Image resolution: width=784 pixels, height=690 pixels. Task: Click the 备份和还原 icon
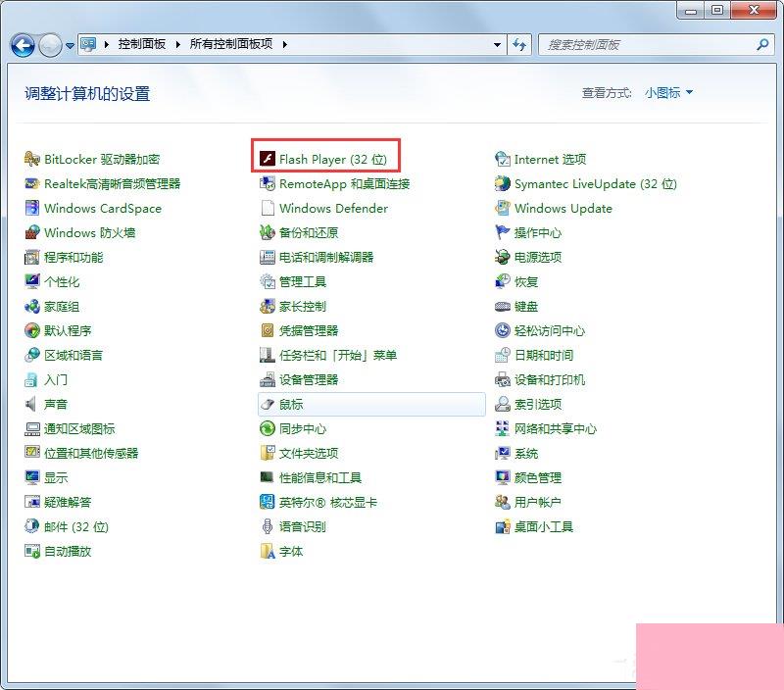(x=268, y=232)
